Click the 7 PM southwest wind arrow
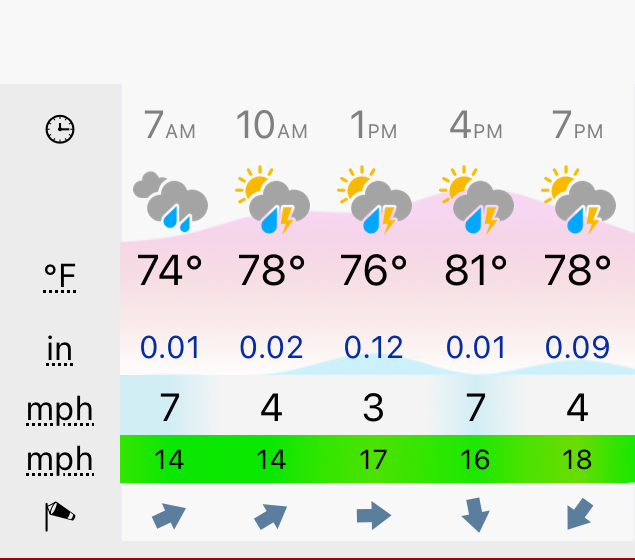 coord(579,514)
